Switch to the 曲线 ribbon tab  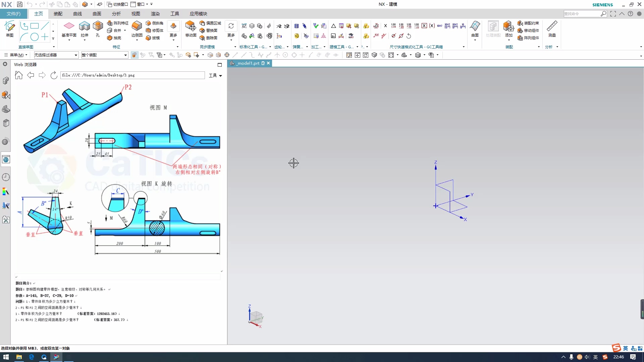(77, 14)
